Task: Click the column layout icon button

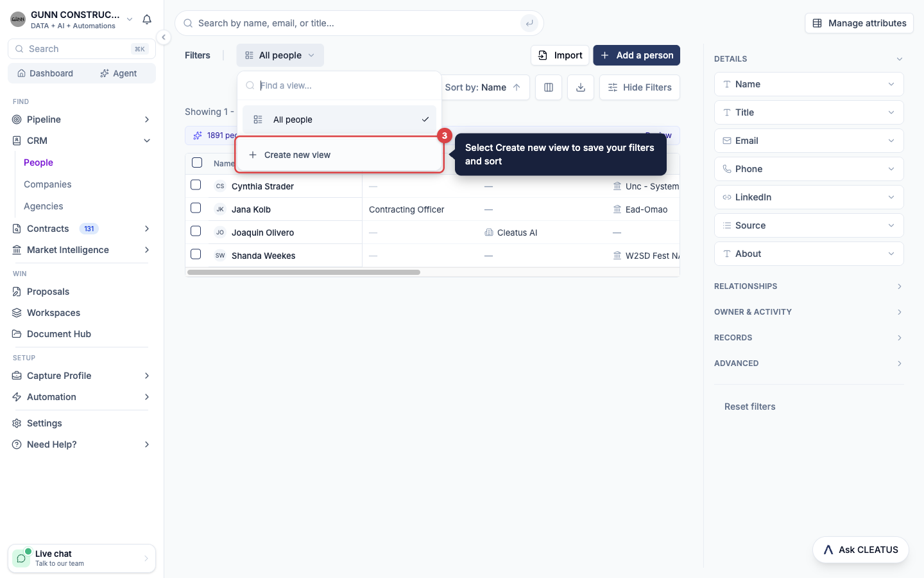Action: pyautogui.click(x=549, y=87)
